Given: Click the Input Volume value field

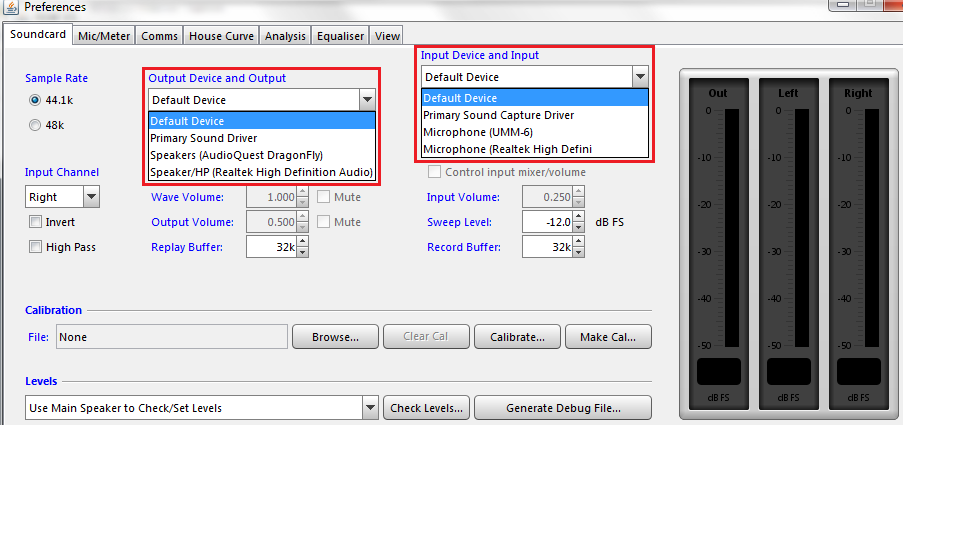Looking at the screenshot, I should point(547,197).
